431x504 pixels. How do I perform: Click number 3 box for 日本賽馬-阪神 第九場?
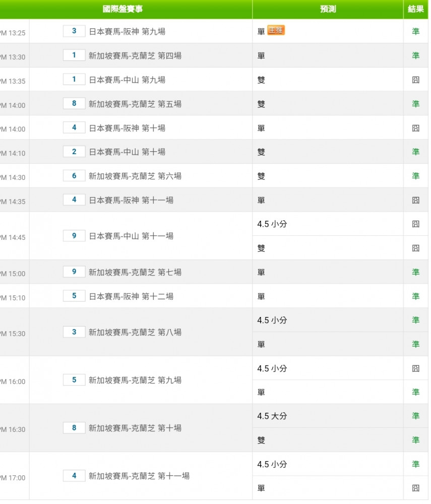(74, 31)
